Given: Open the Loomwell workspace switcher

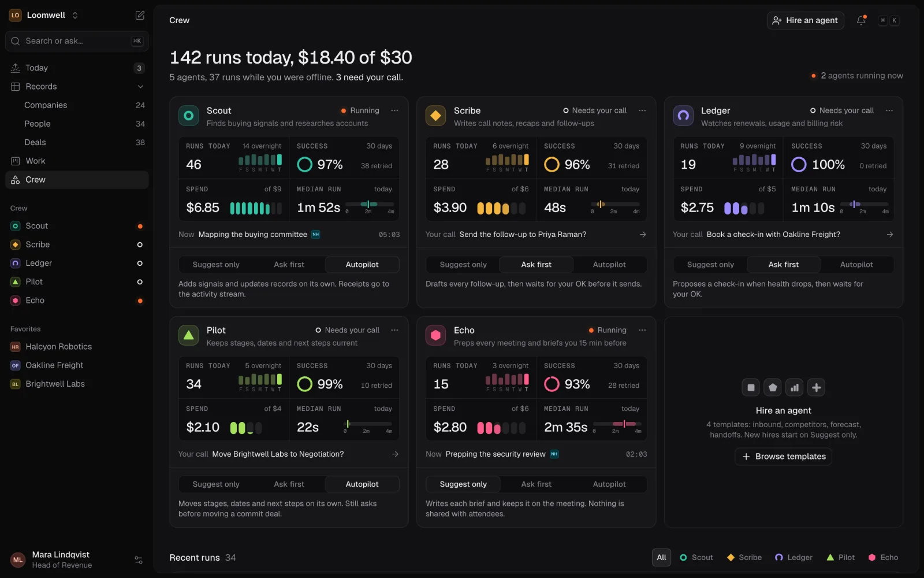Looking at the screenshot, I should (44, 15).
